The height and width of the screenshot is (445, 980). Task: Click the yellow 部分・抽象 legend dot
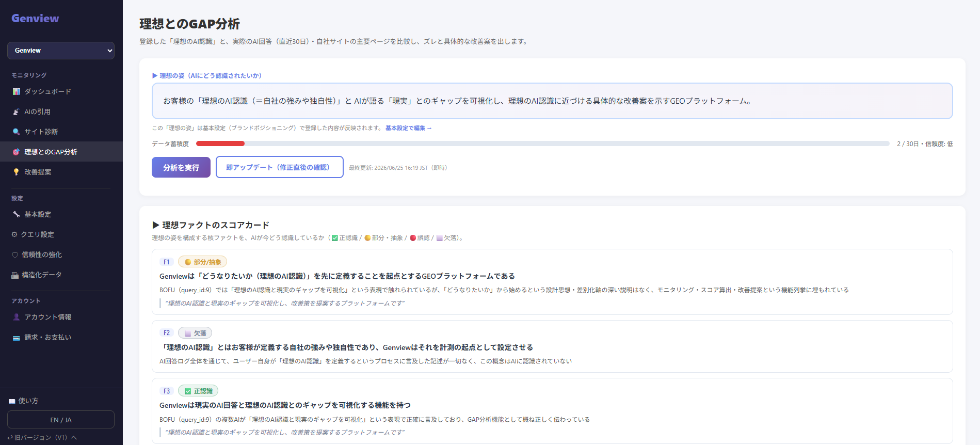point(367,238)
